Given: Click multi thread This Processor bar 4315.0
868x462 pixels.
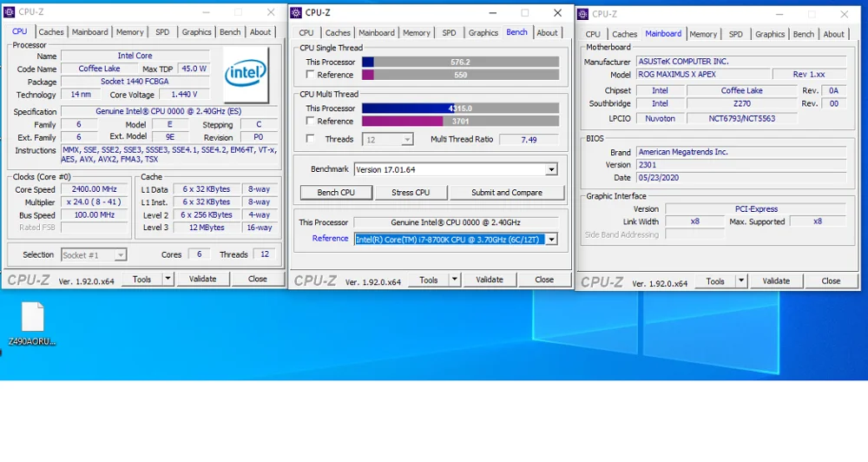Looking at the screenshot, I should click(x=461, y=109).
